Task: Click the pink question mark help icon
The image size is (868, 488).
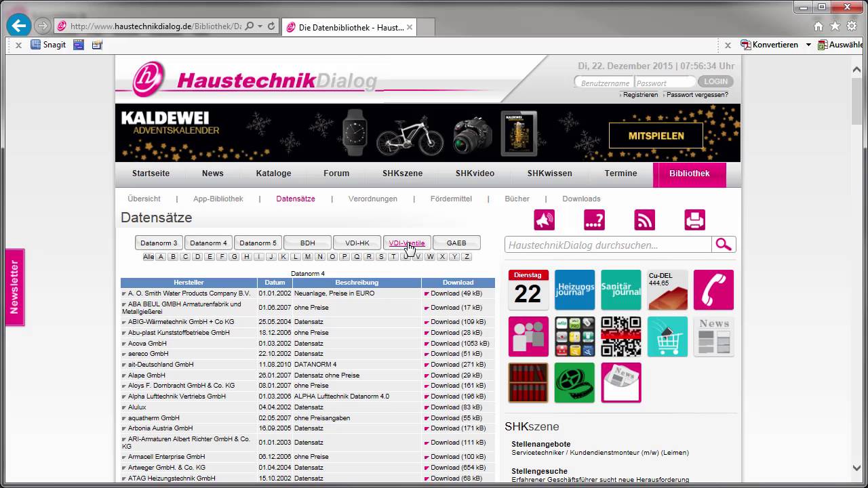Action: 595,220
